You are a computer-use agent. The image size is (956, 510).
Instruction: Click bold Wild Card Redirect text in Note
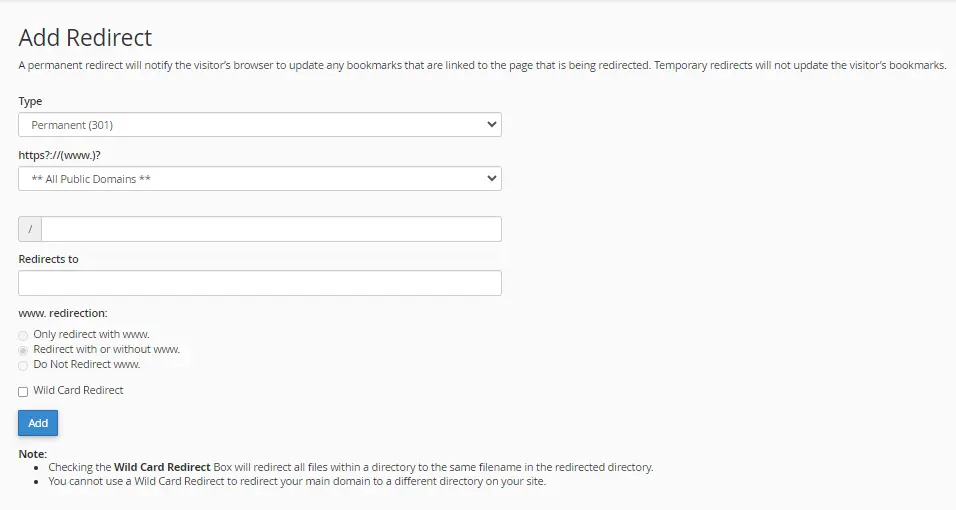(x=162, y=467)
